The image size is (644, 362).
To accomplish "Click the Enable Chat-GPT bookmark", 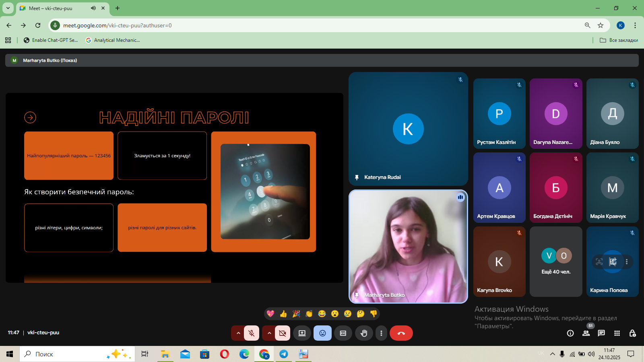I will click(x=51, y=40).
